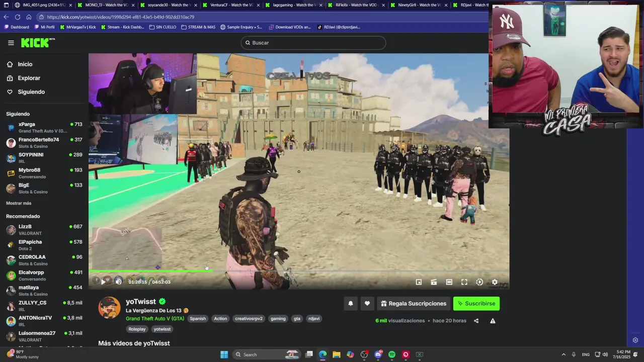Open xParga channel in sidebar
644x362 pixels.
pyautogui.click(x=44, y=128)
